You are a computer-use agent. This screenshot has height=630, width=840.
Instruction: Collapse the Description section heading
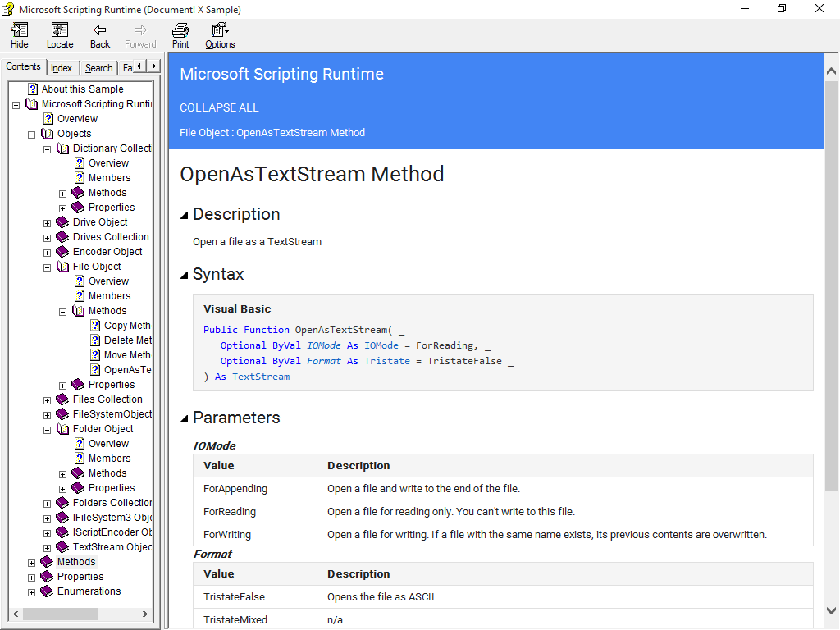click(x=185, y=216)
